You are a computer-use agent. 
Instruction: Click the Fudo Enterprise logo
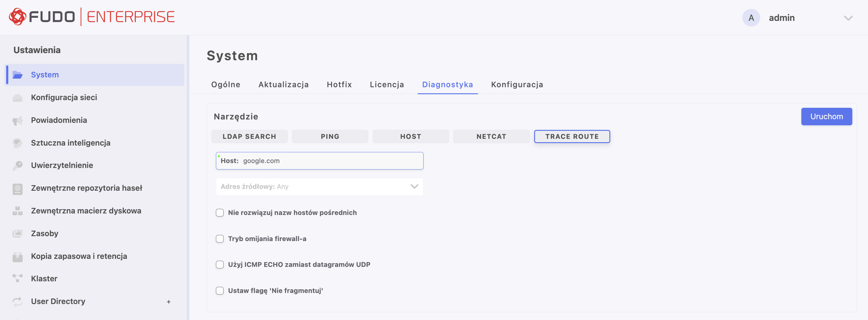pos(92,17)
